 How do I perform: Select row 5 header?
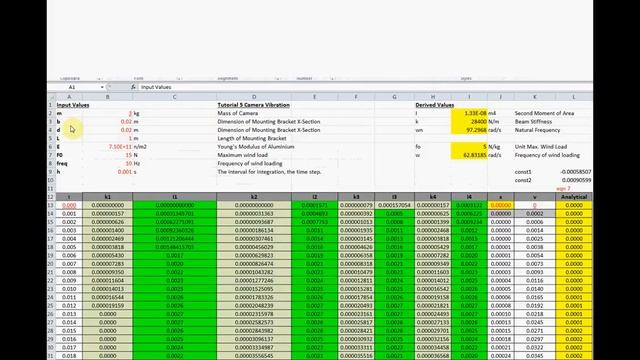pyautogui.click(x=51, y=138)
